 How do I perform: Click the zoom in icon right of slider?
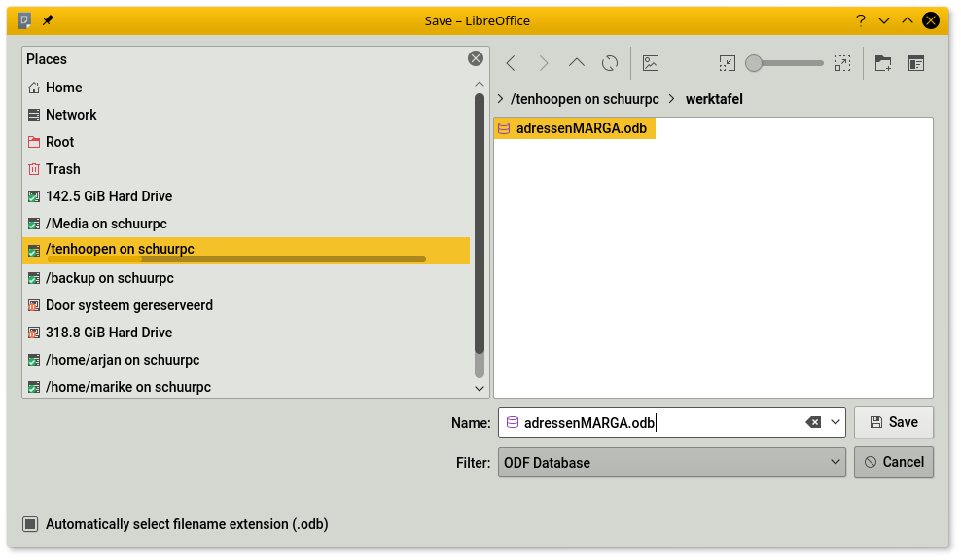842,63
